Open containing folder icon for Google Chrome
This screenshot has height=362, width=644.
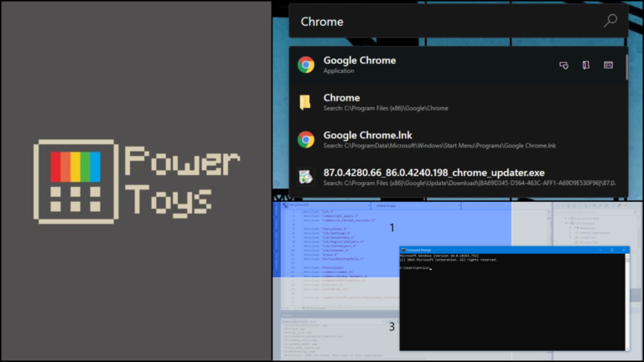point(586,65)
